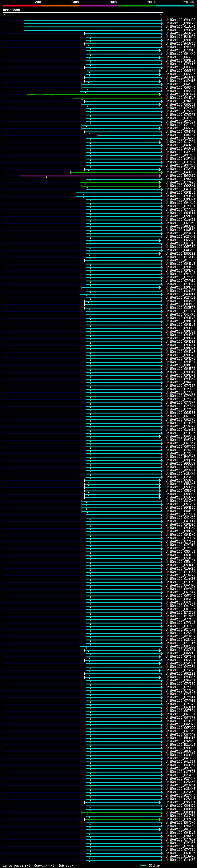Screen dimensions: 197x868
Task: Click the green UniRef100_Q8HM11 alignment bar
Action: point(121,813)
